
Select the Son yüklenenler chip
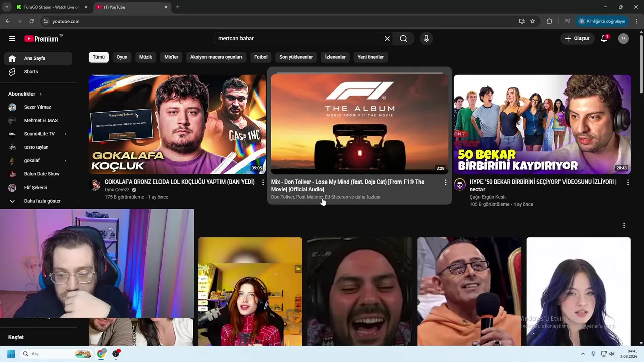pos(296,57)
